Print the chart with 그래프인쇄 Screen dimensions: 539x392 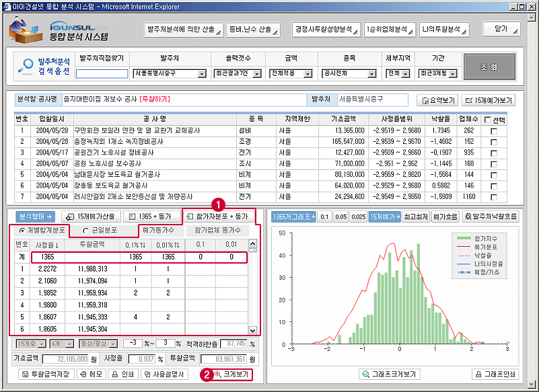[495, 374]
